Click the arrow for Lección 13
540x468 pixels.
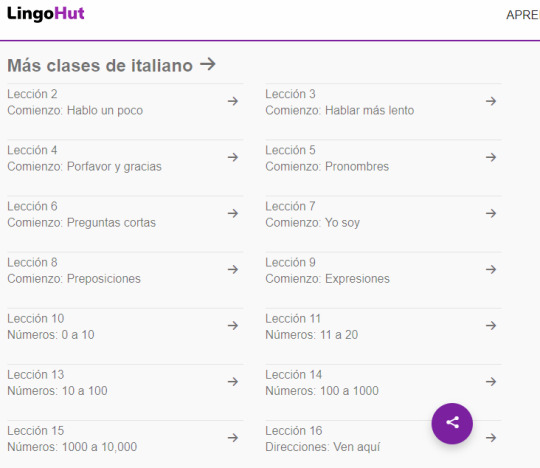coord(233,382)
